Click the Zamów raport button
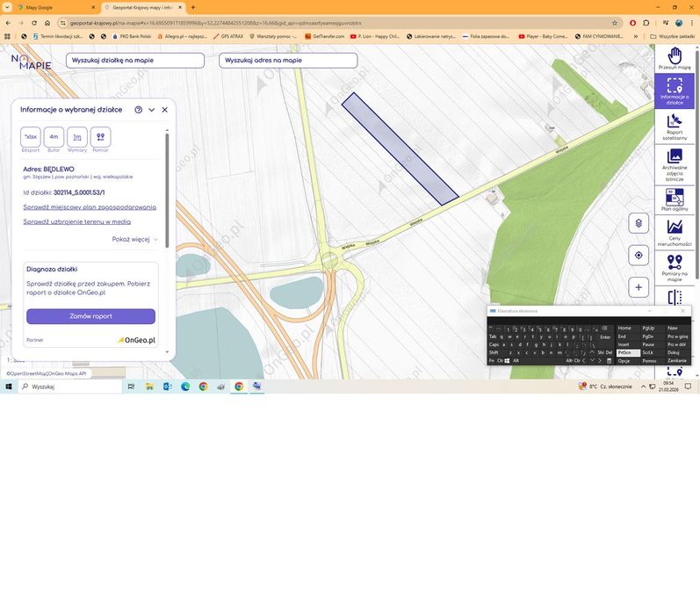The image size is (700, 614). point(90,316)
